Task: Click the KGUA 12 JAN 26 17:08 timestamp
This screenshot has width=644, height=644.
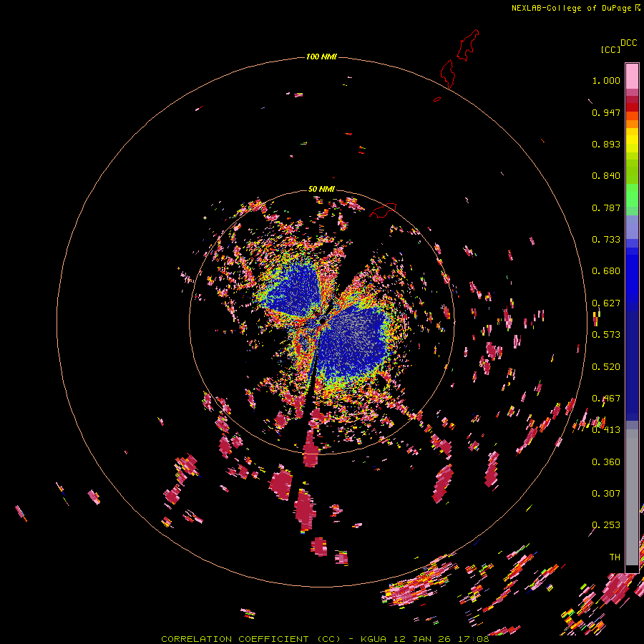Action: click(x=424, y=639)
